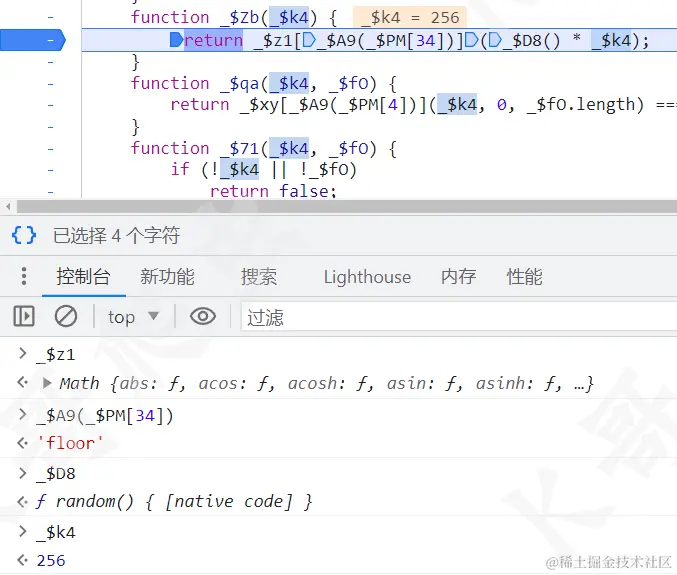The height and width of the screenshot is (575, 677).
Task: Click inline breakpoint marker before _$D8()
Action: pos(495,40)
